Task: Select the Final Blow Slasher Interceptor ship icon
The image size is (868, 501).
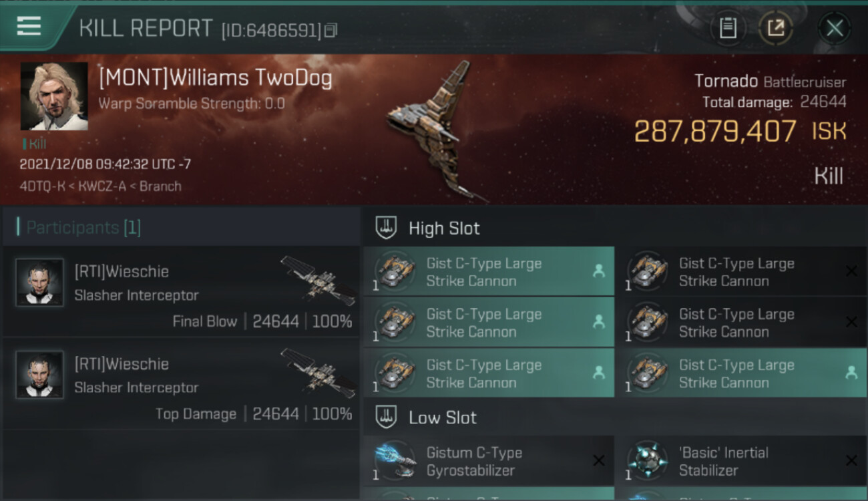Action: coord(318,279)
